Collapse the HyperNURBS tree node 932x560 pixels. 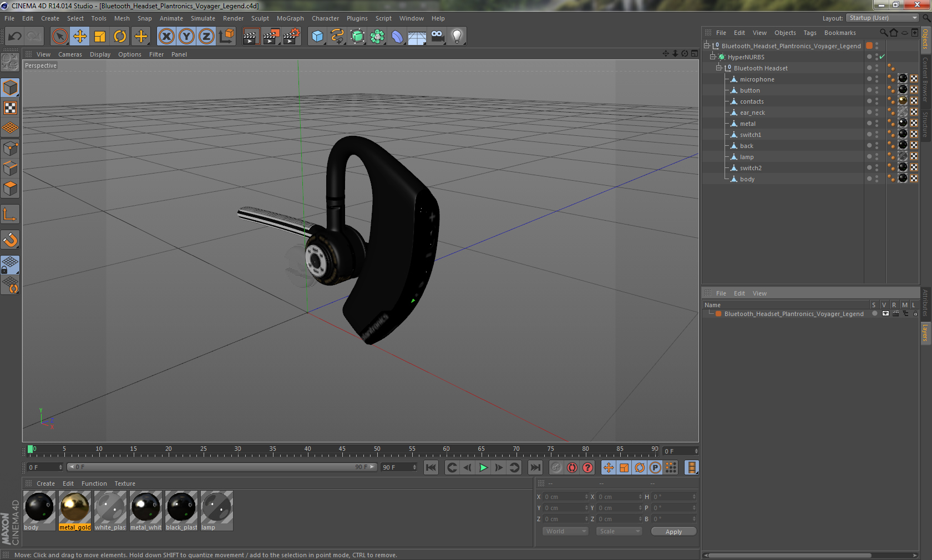(x=713, y=57)
